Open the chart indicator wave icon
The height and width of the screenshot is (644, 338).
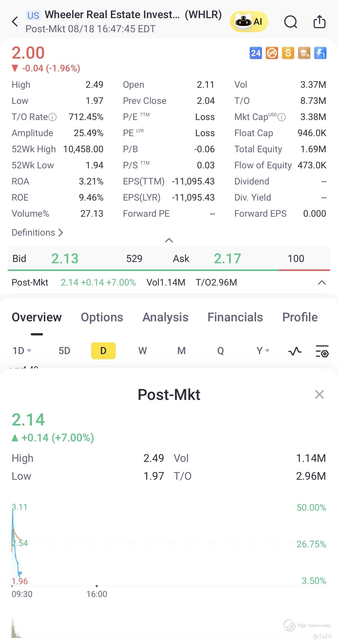click(295, 351)
